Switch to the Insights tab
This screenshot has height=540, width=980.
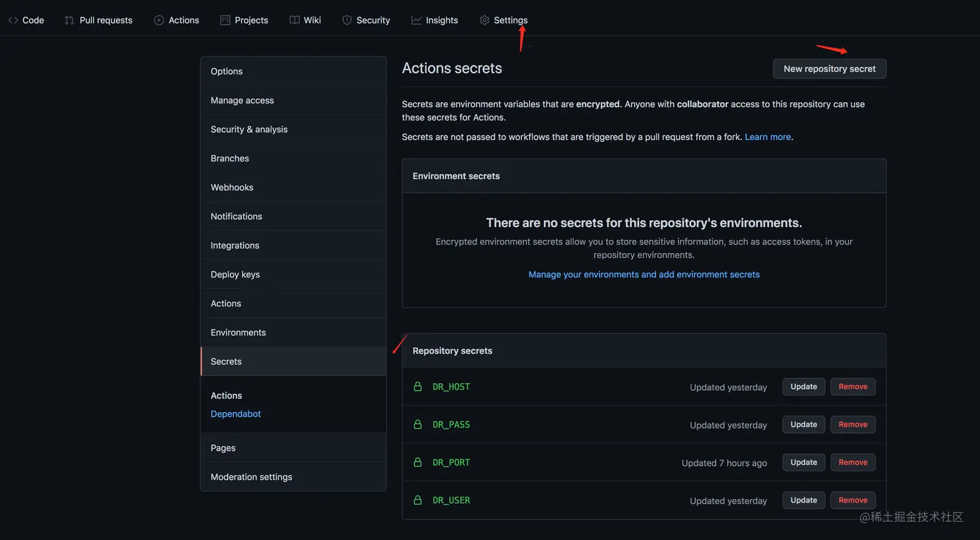point(441,20)
